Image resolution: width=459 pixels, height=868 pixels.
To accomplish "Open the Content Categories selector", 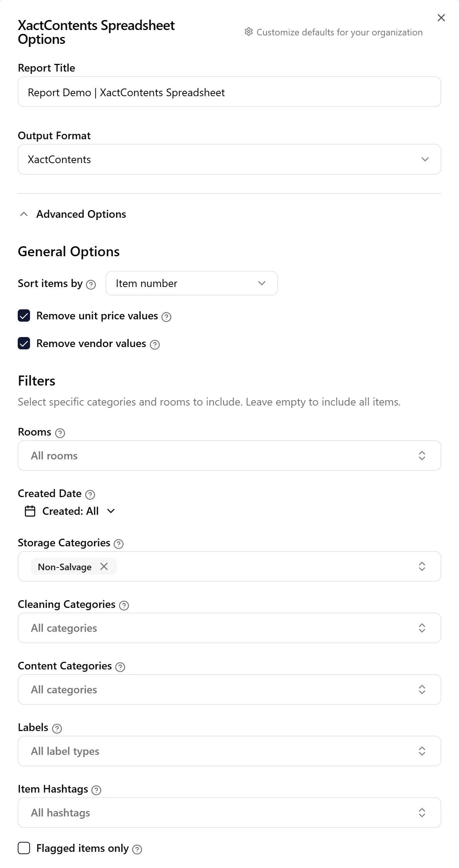I will pyautogui.click(x=229, y=689).
